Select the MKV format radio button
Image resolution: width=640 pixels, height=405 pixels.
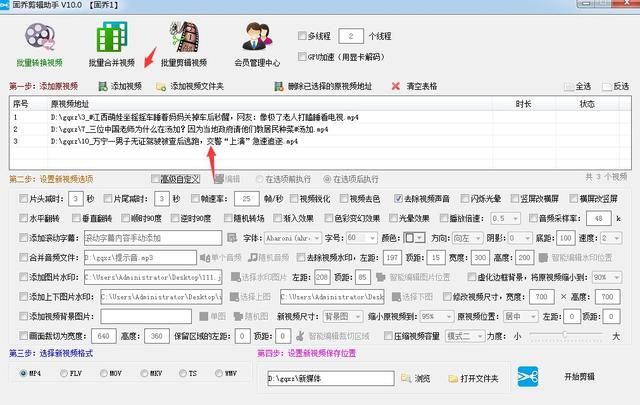point(144,373)
